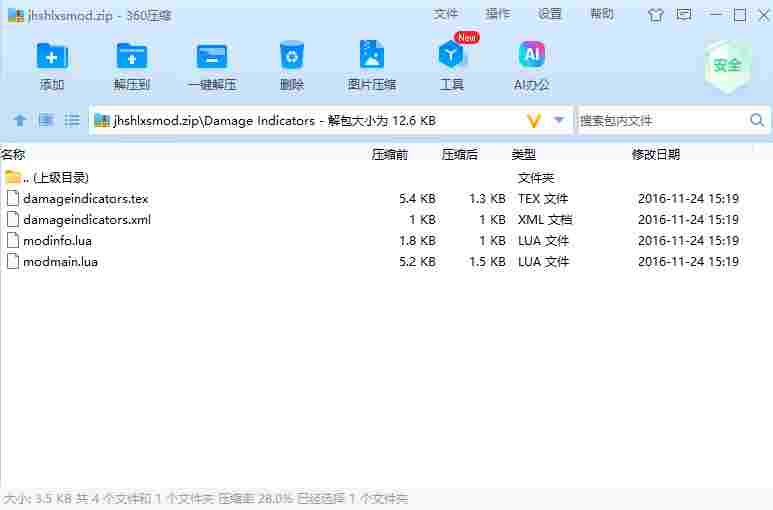The width and height of the screenshot is (773, 510).
Task: Click the green 安全 security shield badge
Action: 728,67
